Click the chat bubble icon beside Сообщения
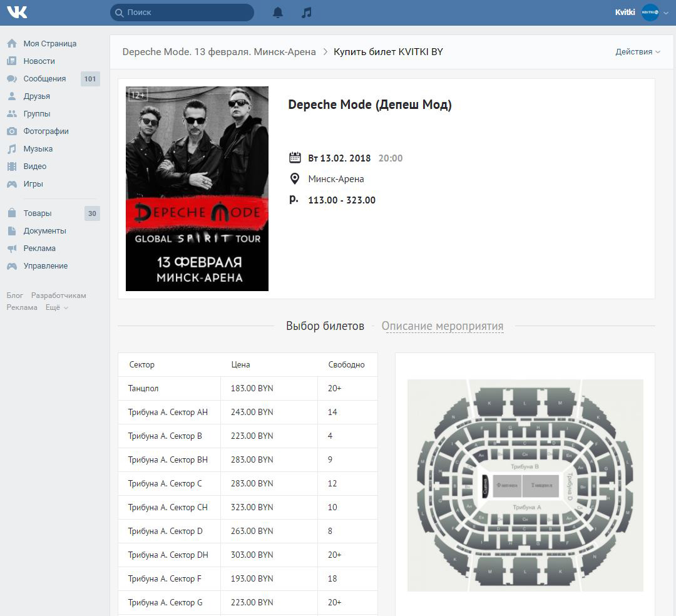This screenshot has height=616, width=676. point(12,79)
